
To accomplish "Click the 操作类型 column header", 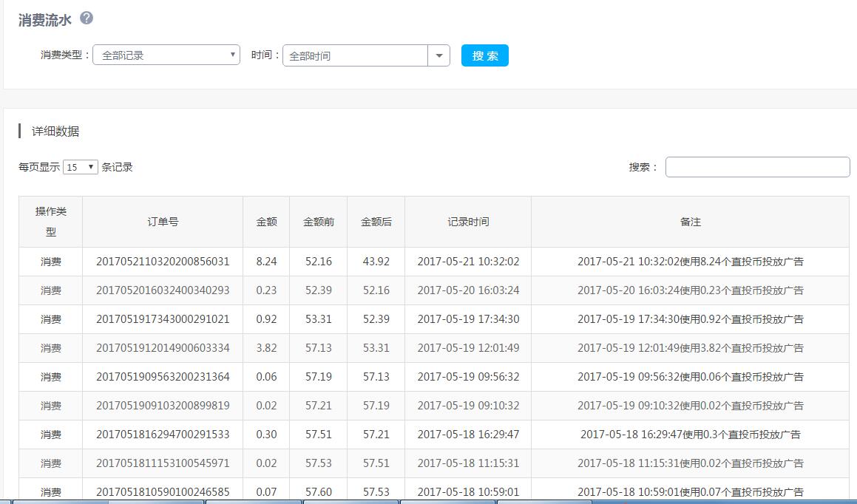I will pyautogui.click(x=51, y=222).
